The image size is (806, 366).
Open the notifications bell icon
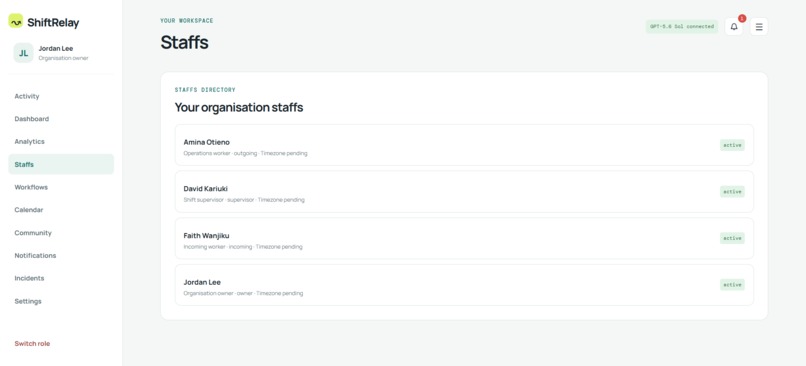tap(734, 27)
